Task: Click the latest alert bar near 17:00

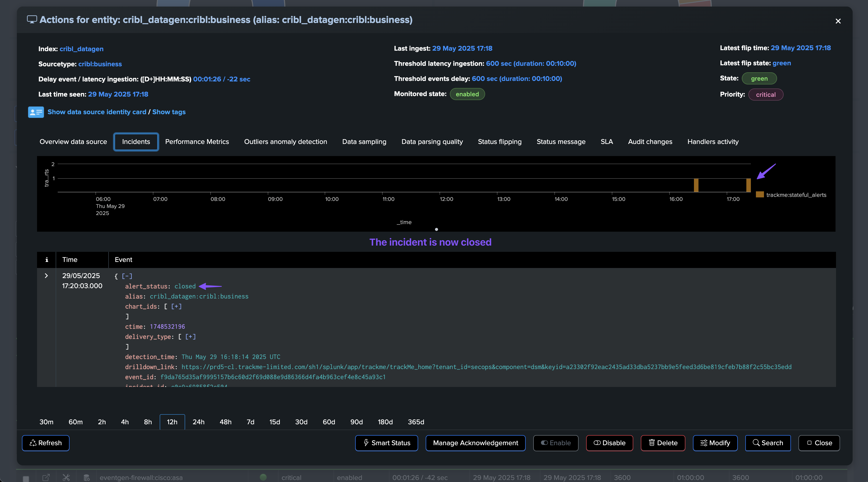Action: [x=748, y=185]
